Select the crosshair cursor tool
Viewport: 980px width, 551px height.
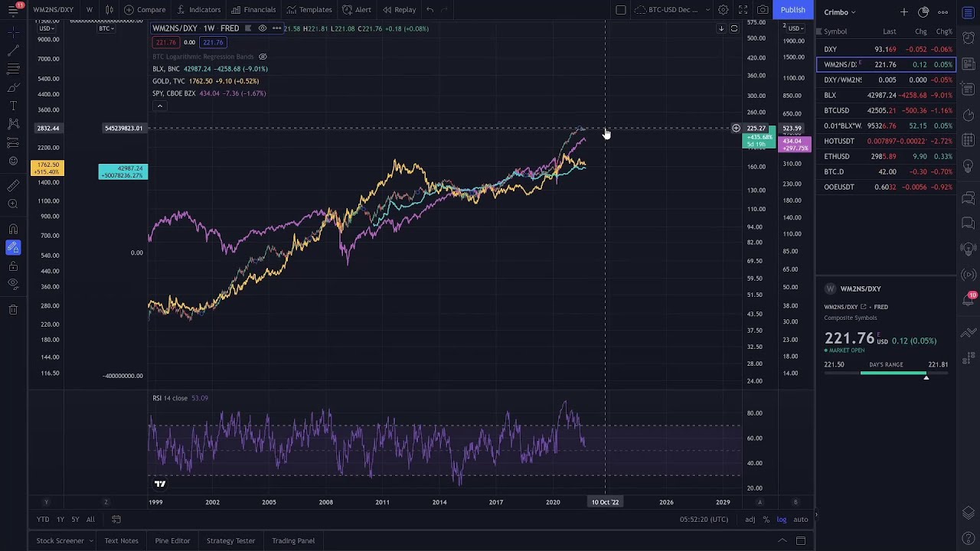[x=13, y=31]
